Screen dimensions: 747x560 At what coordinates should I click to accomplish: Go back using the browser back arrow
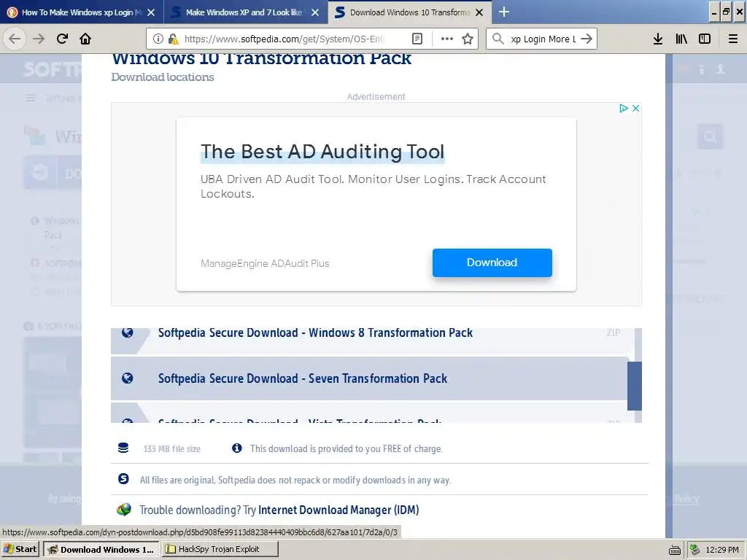coord(15,39)
